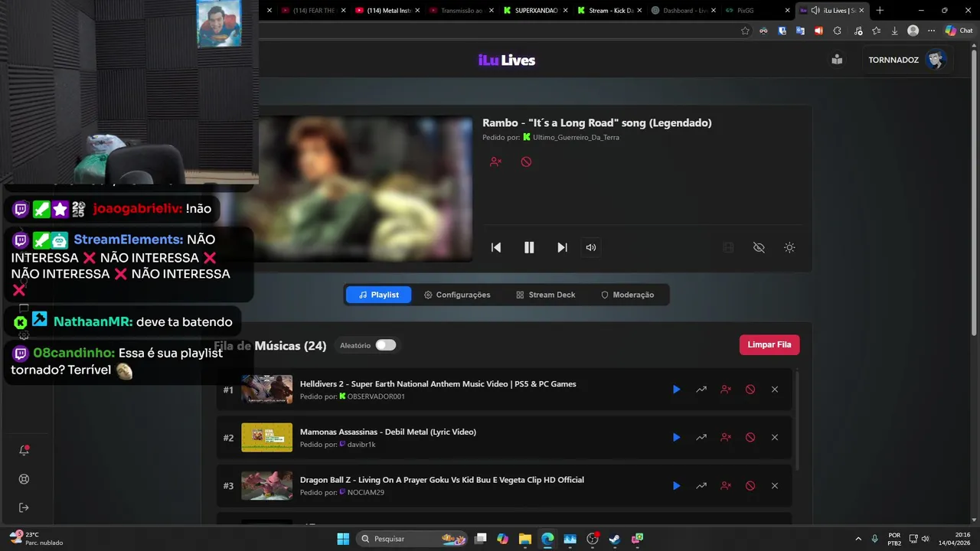Move Helldivers 2 song up in queue
The width and height of the screenshot is (980, 551).
pyautogui.click(x=701, y=390)
